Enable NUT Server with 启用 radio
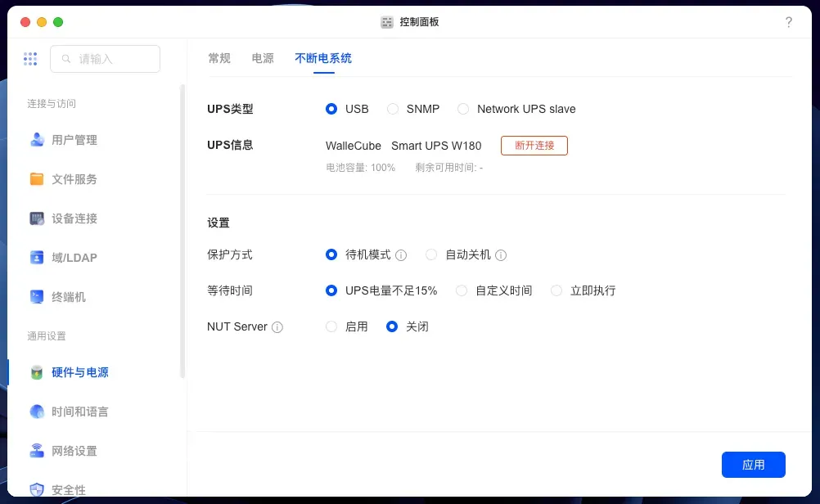Image resolution: width=820 pixels, height=504 pixels. point(331,326)
